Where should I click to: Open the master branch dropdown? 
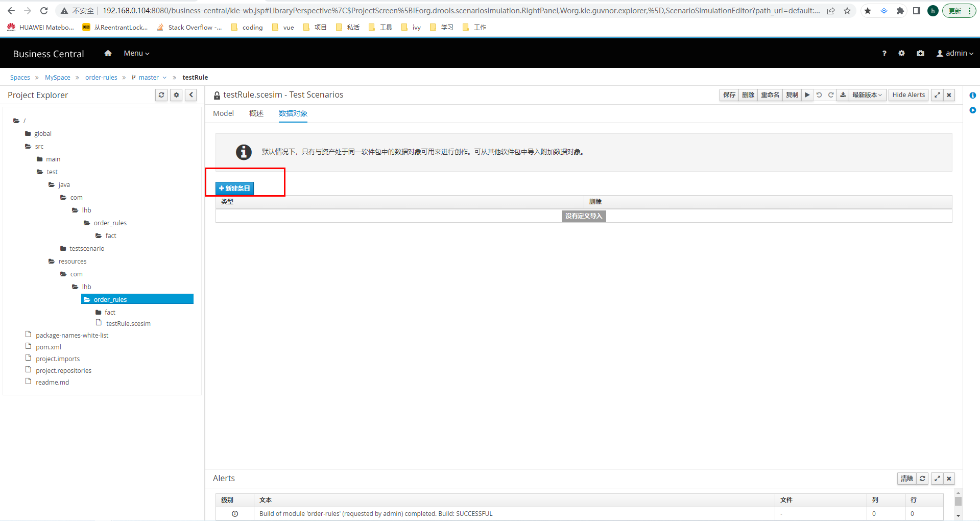[x=149, y=78]
